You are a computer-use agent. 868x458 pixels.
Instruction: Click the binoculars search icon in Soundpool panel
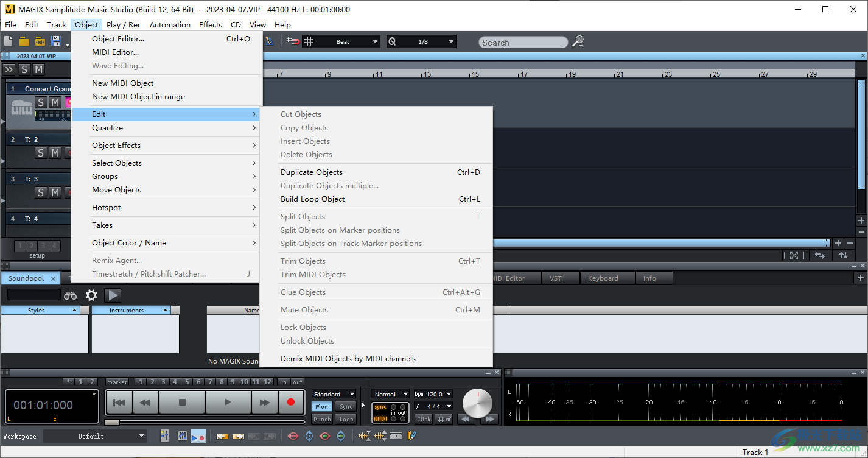point(70,296)
